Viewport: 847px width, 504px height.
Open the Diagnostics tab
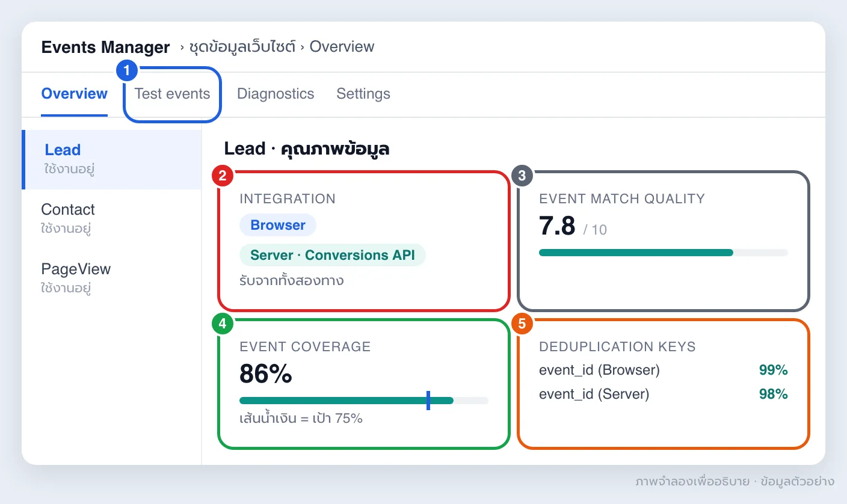[x=276, y=94]
